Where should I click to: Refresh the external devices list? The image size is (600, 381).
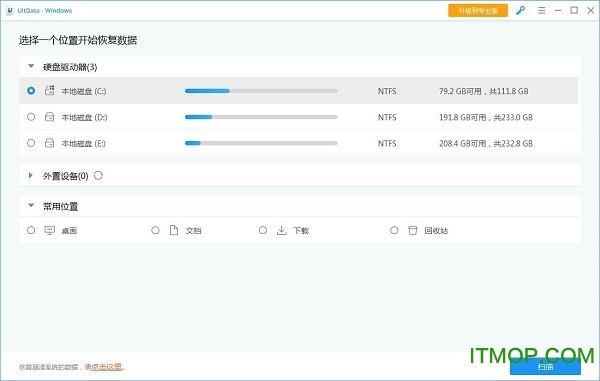98,175
